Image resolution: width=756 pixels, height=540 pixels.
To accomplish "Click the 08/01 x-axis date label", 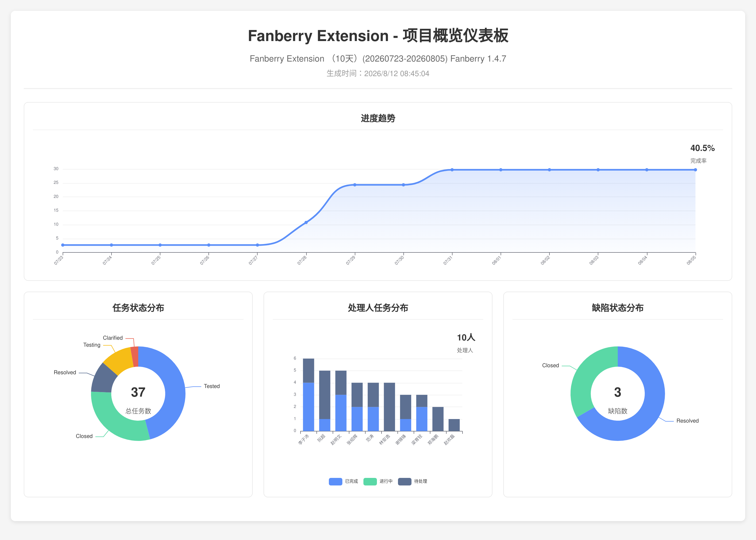I will (496, 260).
